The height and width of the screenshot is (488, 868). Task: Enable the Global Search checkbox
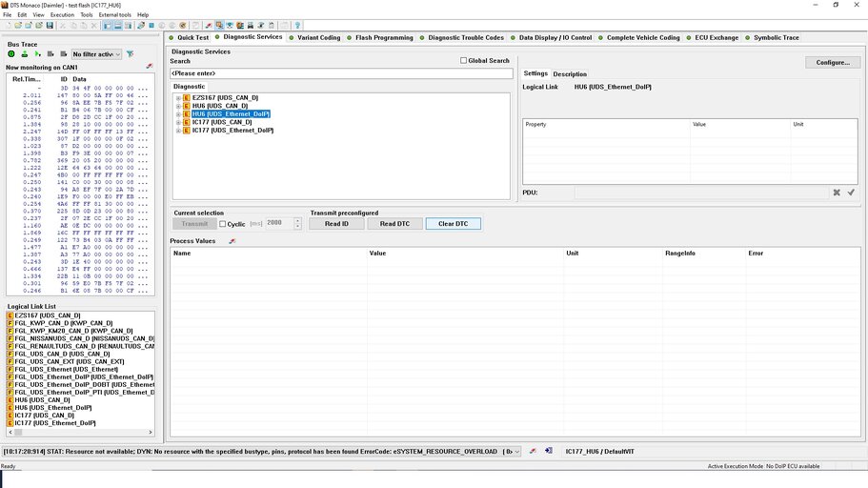click(x=464, y=61)
